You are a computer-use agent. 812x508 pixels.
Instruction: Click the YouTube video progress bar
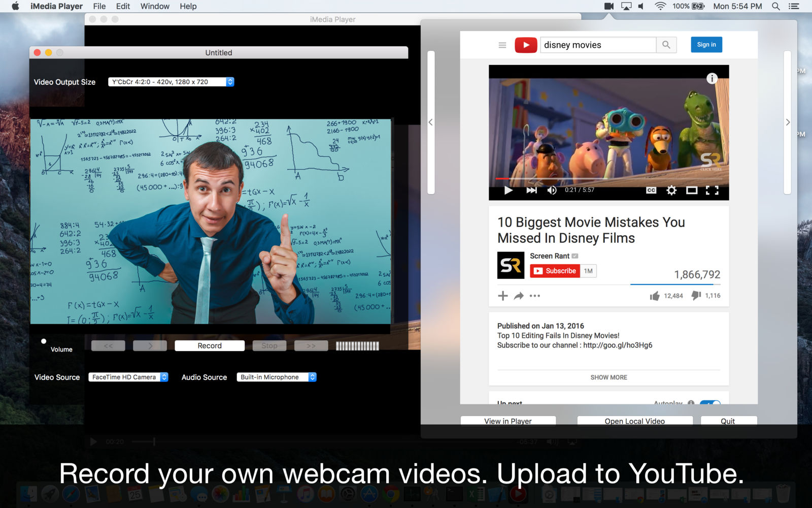pyautogui.click(x=608, y=179)
